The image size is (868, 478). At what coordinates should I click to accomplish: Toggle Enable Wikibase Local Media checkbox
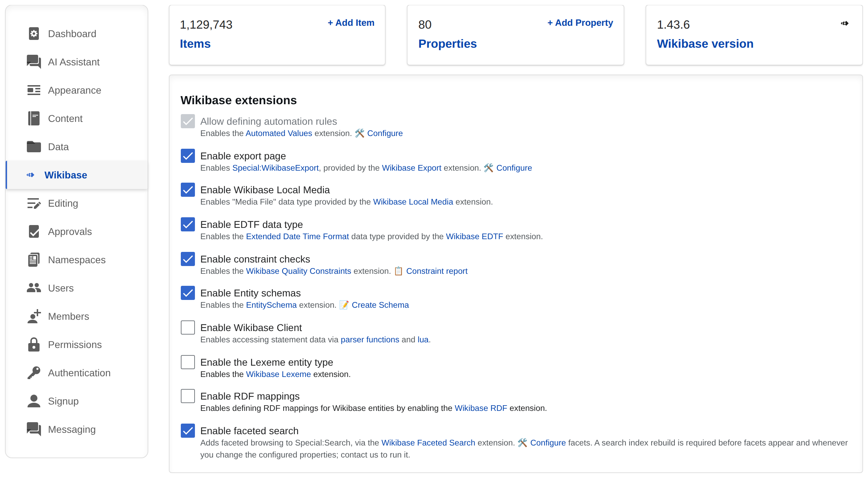point(188,190)
